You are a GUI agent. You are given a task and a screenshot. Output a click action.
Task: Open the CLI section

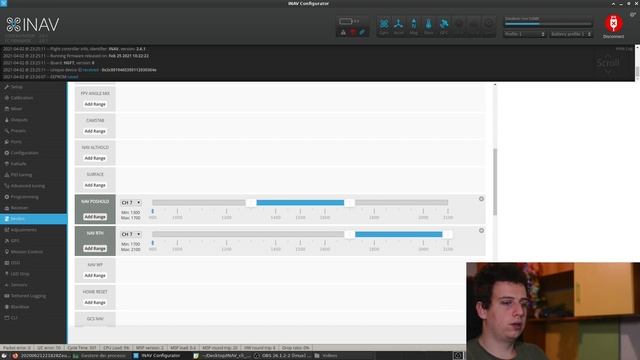point(33,318)
